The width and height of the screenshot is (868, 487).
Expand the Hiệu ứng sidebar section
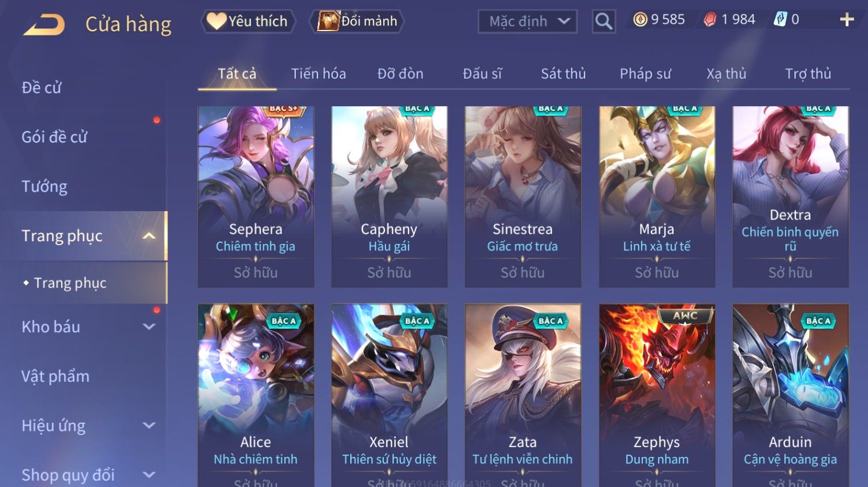point(149,426)
